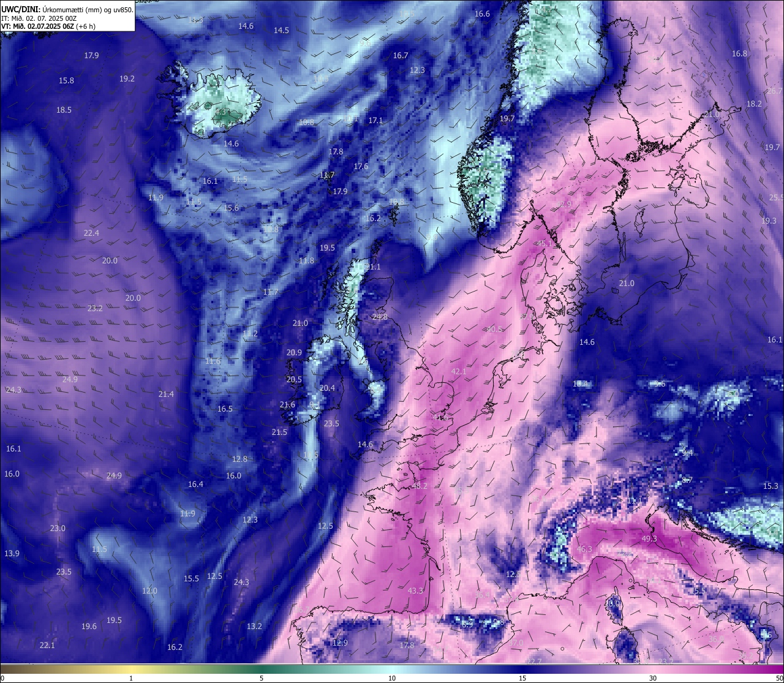Click the 15.6 value south of Iceland
Image resolution: width=784 pixels, height=683 pixels.
(231, 208)
